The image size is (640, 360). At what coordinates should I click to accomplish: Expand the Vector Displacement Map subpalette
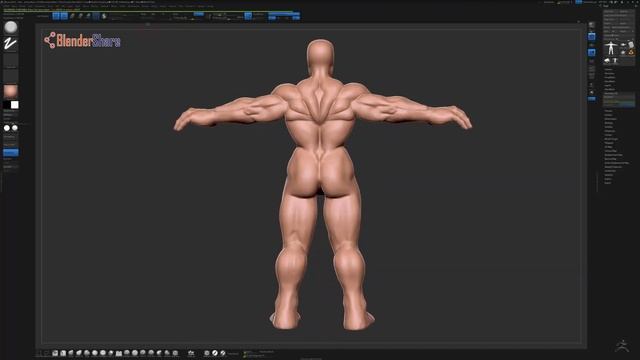click(x=617, y=163)
